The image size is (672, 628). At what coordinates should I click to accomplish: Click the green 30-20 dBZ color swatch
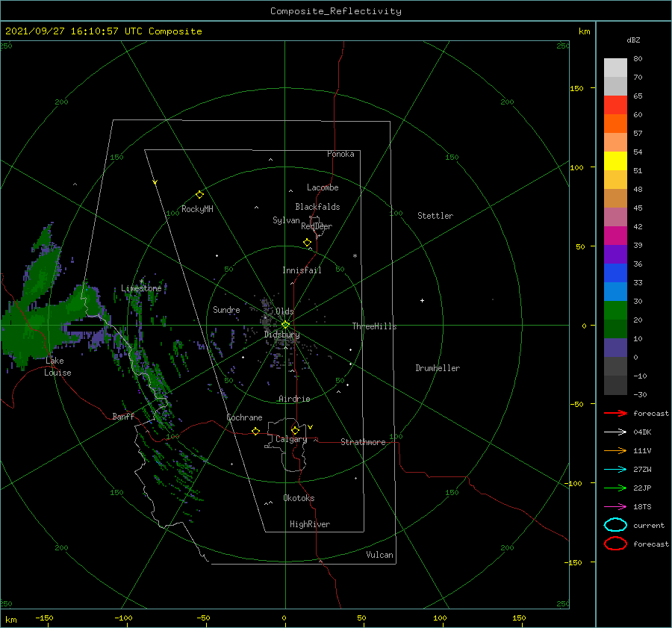[615, 311]
